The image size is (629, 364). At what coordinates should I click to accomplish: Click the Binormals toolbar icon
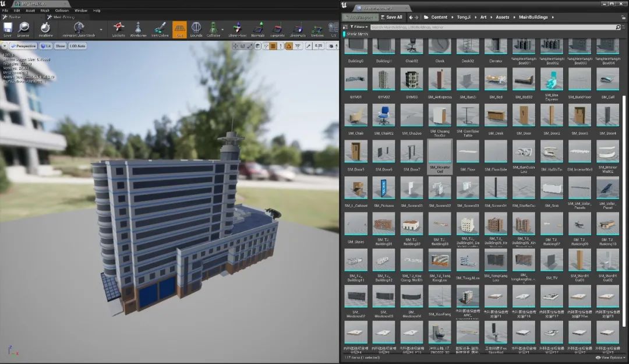298,29
